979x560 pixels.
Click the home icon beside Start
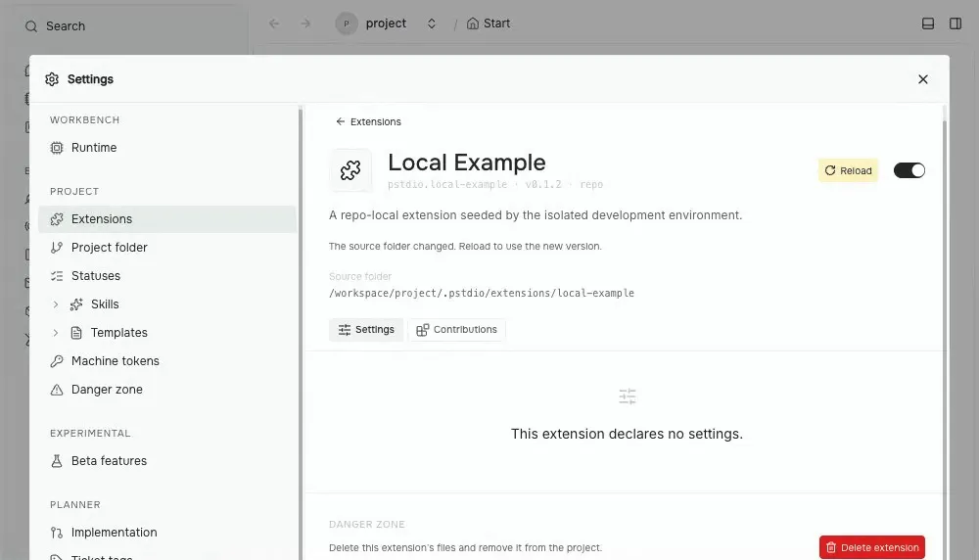tap(473, 23)
